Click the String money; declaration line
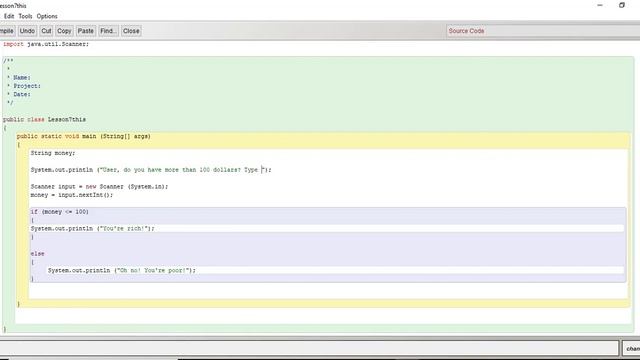The width and height of the screenshot is (640, 360). pos(53,153)
